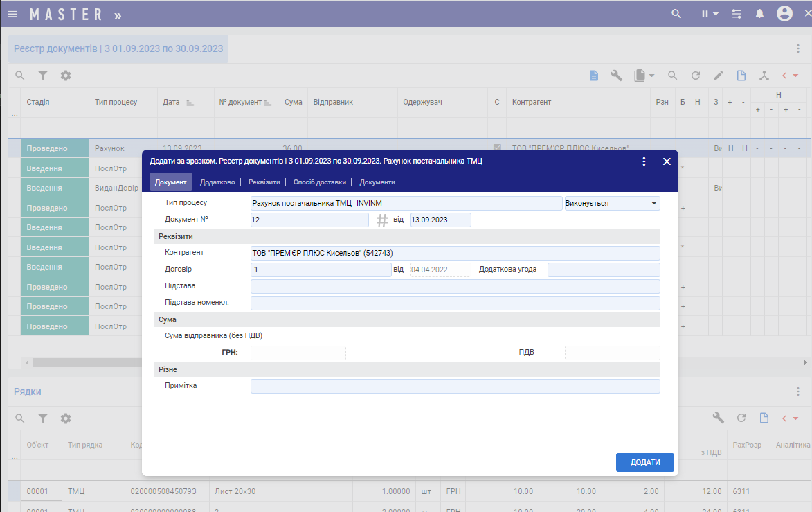
Task: Close the Додати за зразком dialog
Action: click(667, 161)
